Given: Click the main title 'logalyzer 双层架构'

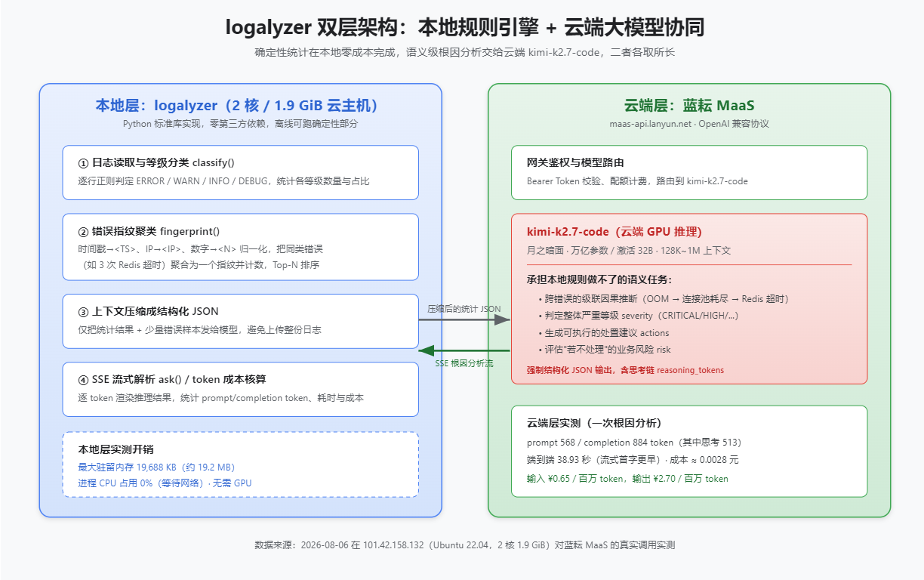Looking at the screenshot, I should [x=465, y=28].
